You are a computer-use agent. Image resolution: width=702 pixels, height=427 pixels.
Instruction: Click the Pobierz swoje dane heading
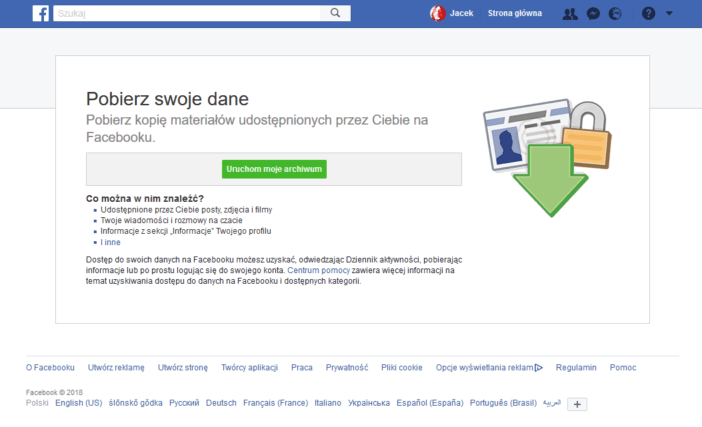pyautogui.click(x=167, y=99)
